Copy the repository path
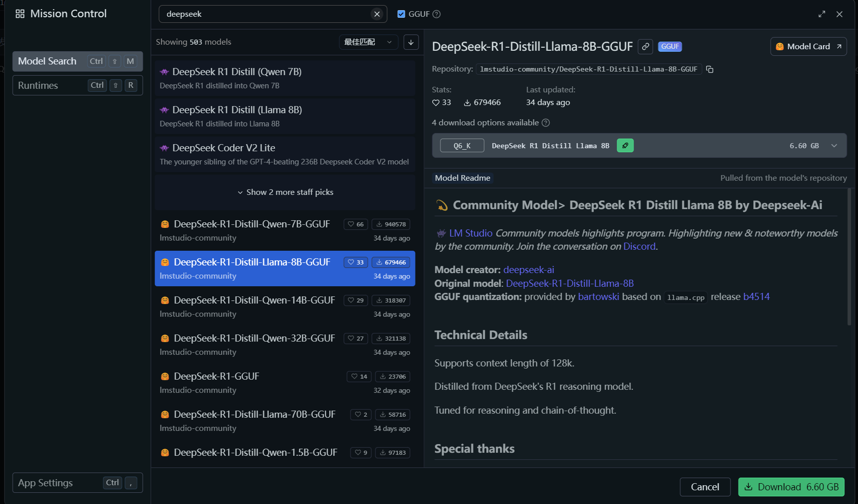The height and width of the screenshot is (504, 858). point(710,69)
